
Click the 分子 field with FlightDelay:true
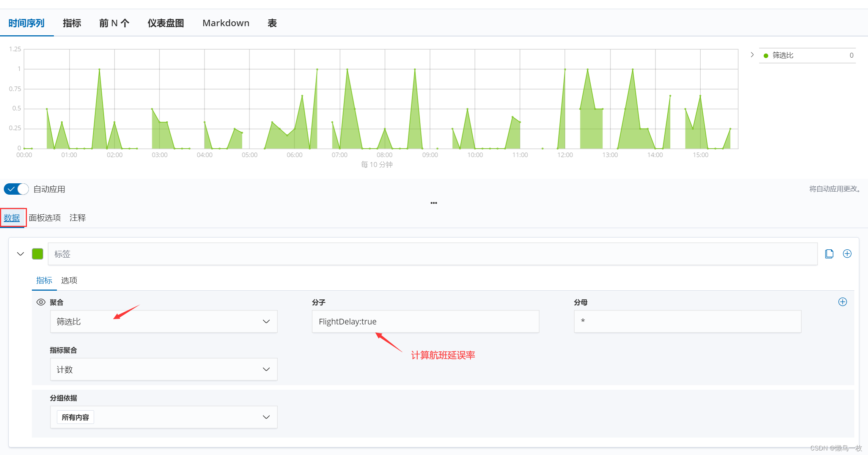tap(425, 321)
